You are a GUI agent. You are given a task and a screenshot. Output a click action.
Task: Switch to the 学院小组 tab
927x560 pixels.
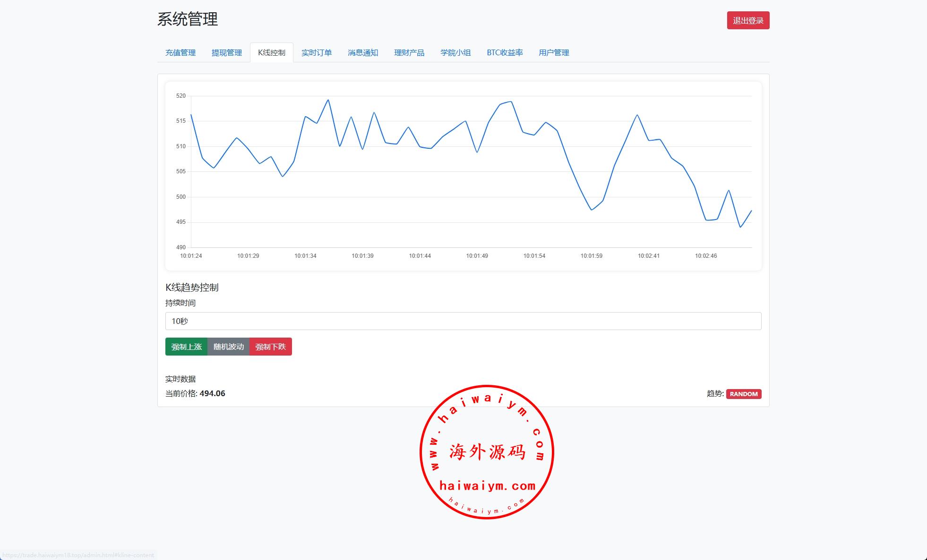455,52
